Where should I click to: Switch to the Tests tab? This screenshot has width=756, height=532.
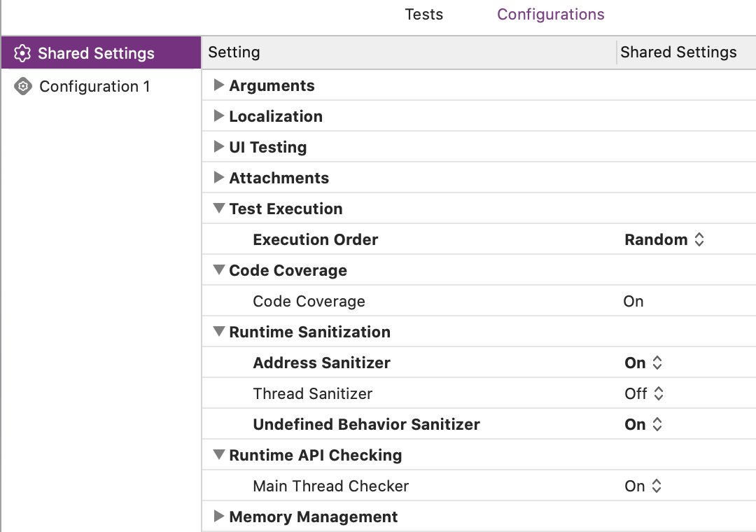tap(423, 14)
